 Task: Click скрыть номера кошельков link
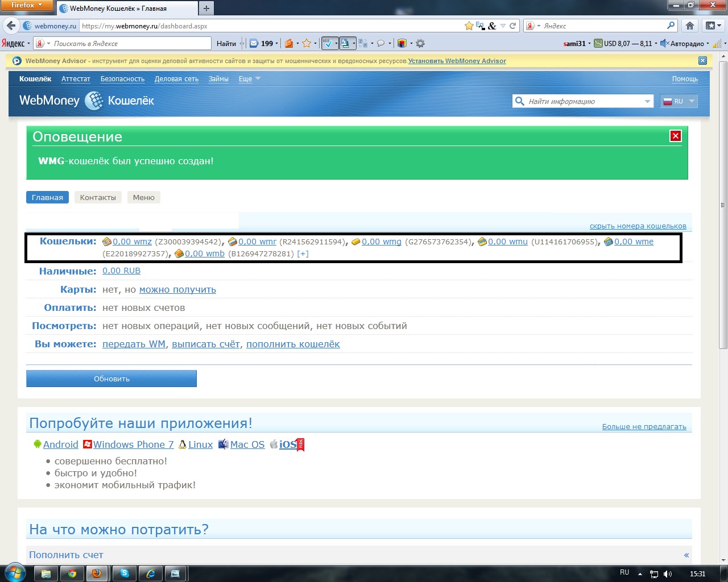tap(638, 226)
